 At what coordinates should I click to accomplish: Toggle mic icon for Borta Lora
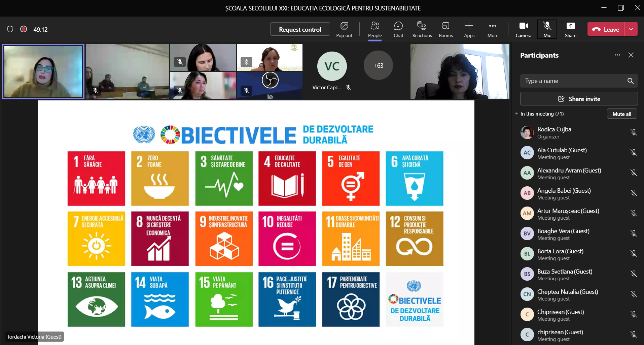tap(634, 254)
